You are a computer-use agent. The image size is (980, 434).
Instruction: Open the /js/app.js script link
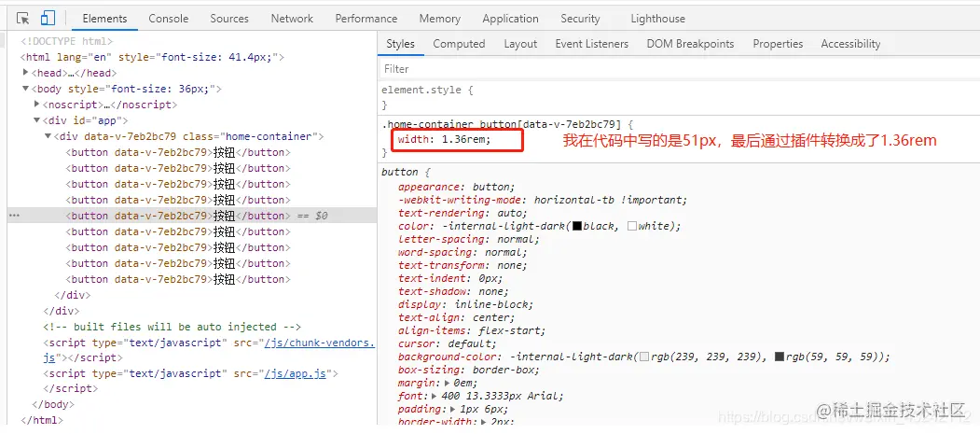[295, 374]
